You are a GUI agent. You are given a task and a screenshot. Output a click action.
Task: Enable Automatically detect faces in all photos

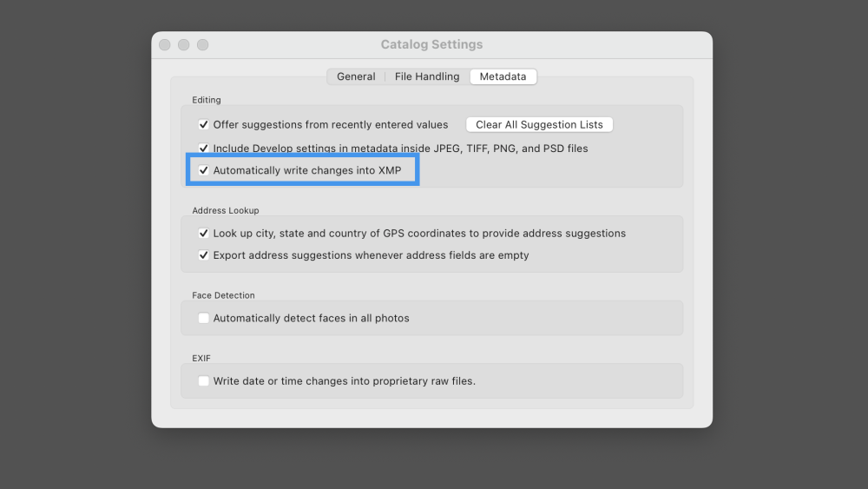[x=204, y=318]
